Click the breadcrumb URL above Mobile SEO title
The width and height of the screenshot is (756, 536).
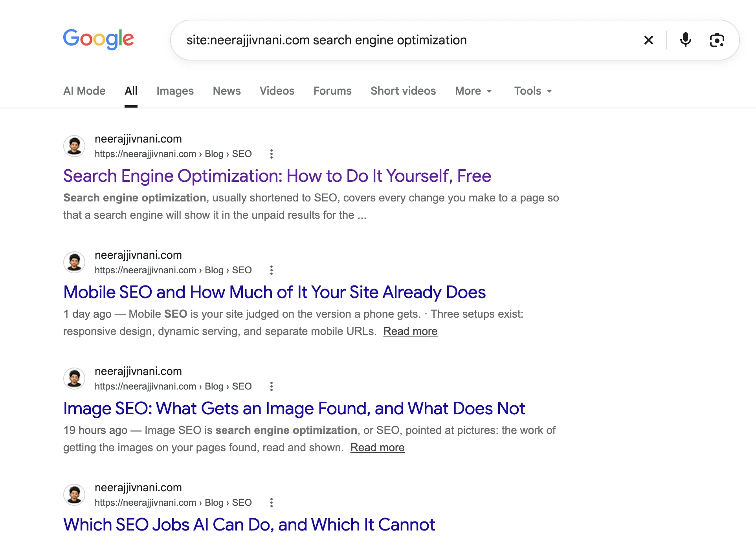click(x=173, y=270)
